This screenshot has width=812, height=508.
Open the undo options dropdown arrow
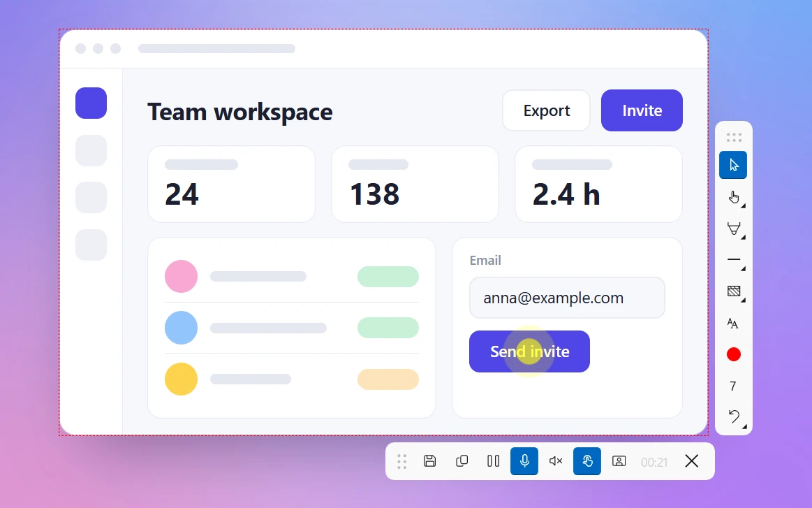click(744, 427)
